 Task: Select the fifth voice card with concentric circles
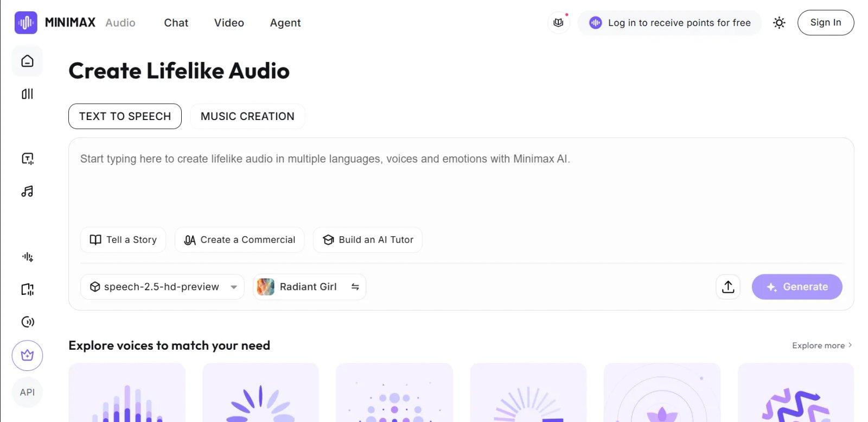[x=662, y=393]
